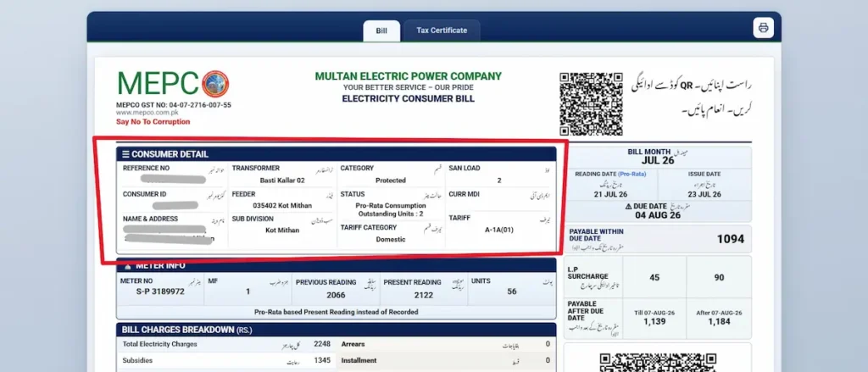Click present reading value 2122
Image resolution: width=868 pixels, height=372 pixels.
[424, 295]
